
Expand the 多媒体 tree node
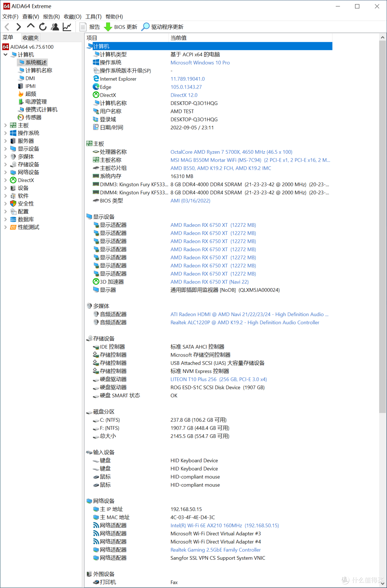(5, 157)
